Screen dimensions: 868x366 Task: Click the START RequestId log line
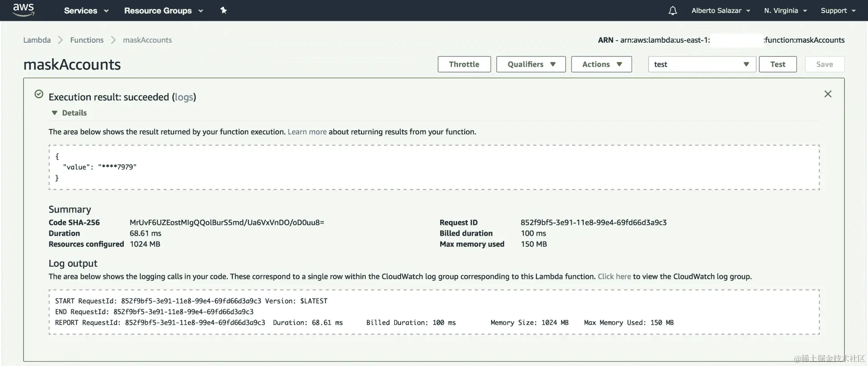pyautogui.click(x=191, y=301)
